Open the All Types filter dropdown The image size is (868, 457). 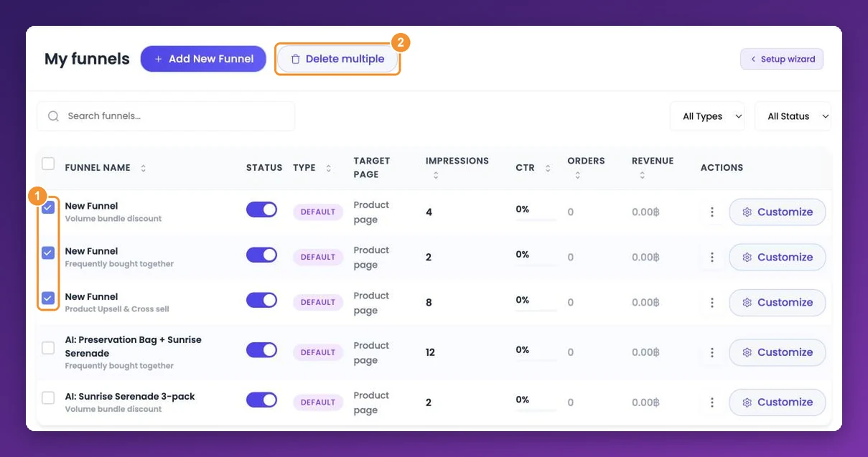[x=707, y=116]
